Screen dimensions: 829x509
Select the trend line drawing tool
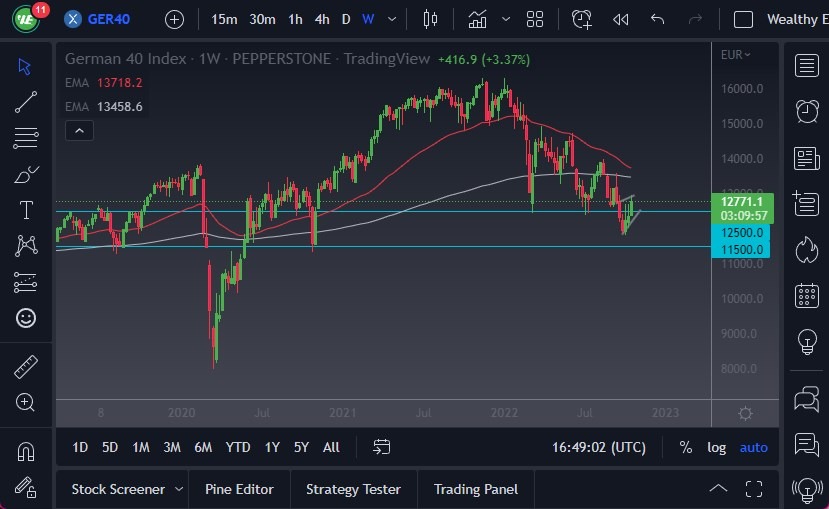[26, 101]
